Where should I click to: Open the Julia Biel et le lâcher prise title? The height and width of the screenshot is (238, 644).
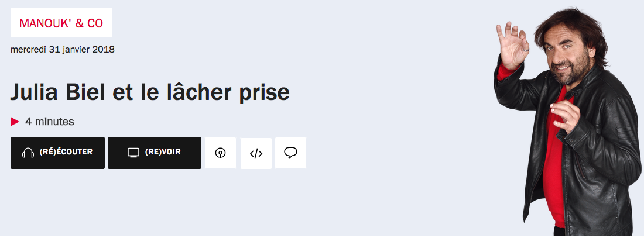pos(150,92)
